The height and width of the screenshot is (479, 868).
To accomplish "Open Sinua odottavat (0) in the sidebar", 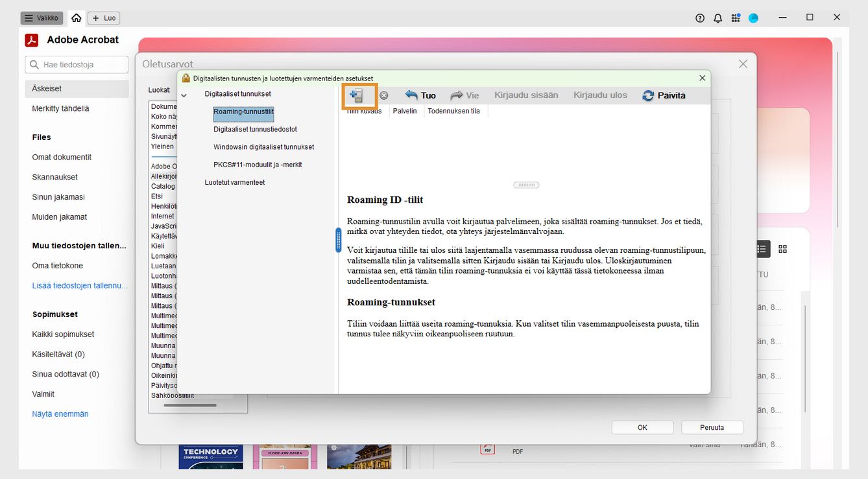I will [66, 375].
